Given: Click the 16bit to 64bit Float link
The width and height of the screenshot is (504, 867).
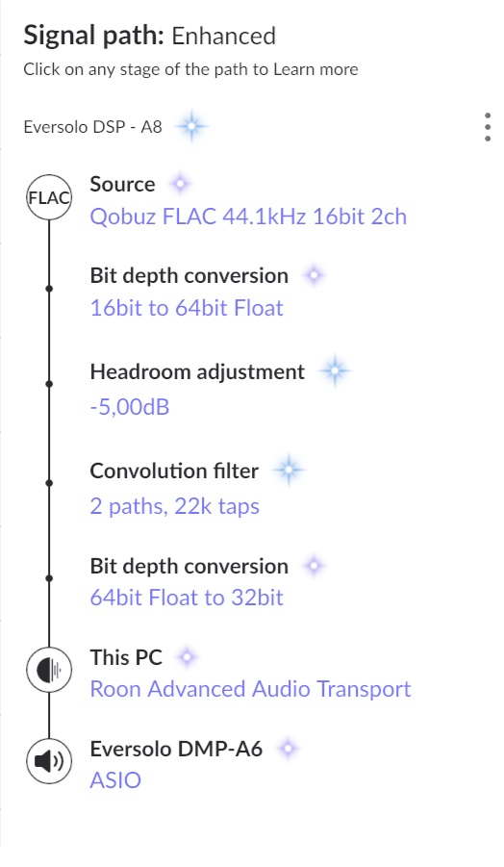Looking at the screenshot, I should (187, 307).
